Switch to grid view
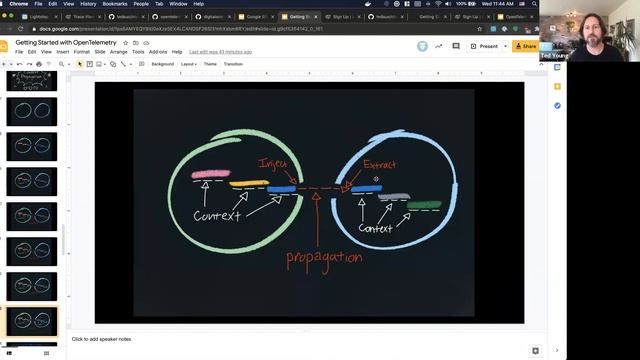The width and height of the screenshot is (640, 360). tap(46, 353)
